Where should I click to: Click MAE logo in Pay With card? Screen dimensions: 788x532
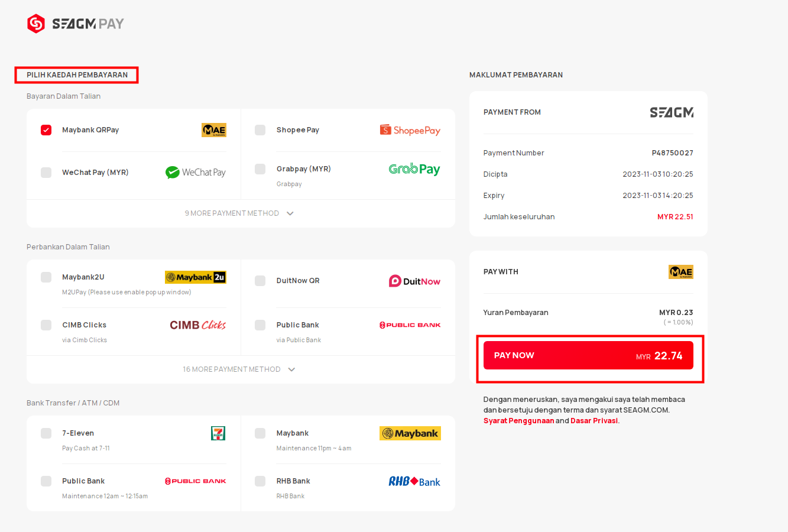click(681, 272)
